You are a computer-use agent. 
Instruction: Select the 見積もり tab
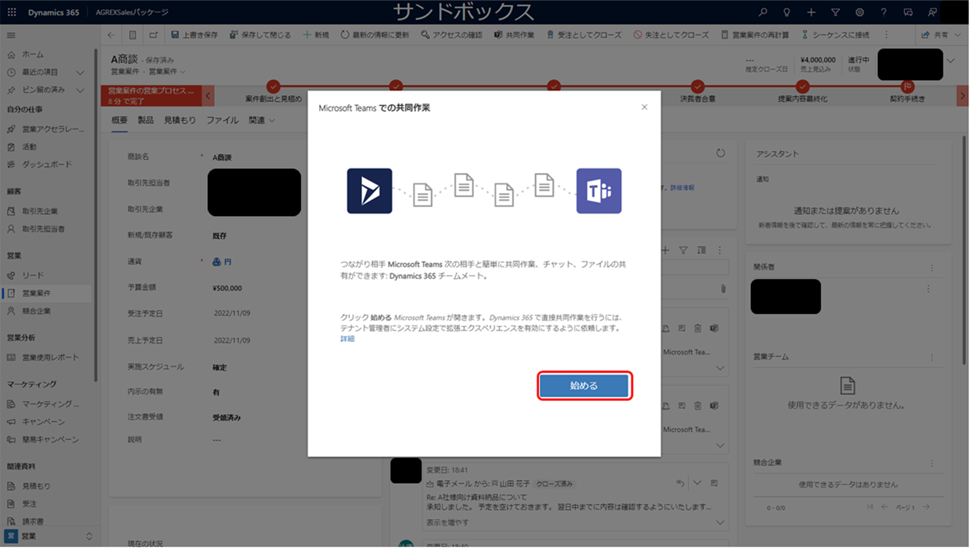point(180,120)
